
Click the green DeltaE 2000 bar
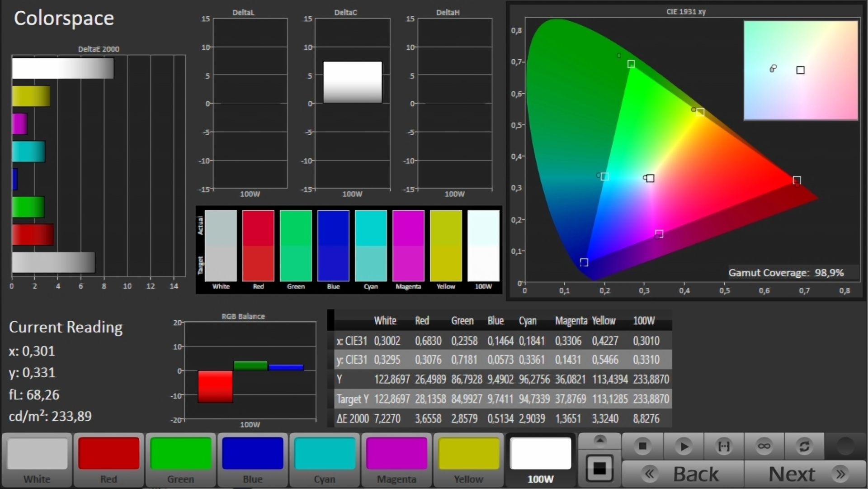[x=28, y=207]
